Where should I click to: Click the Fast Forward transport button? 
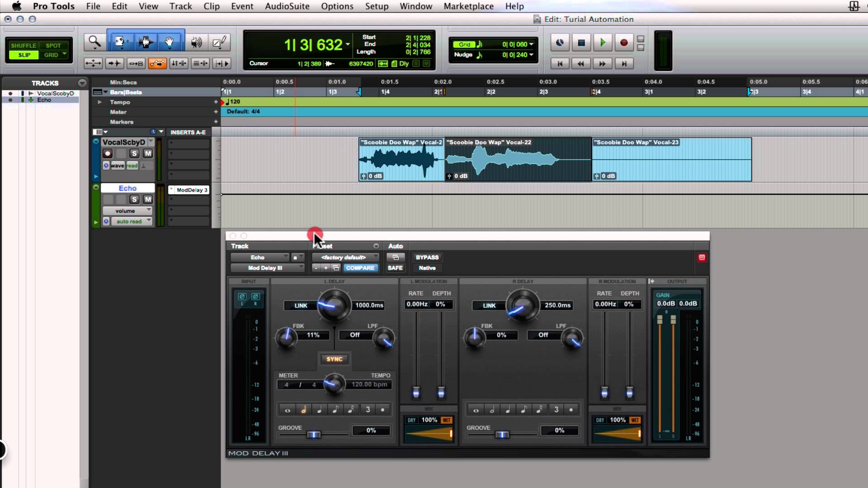tap(602, 64)
